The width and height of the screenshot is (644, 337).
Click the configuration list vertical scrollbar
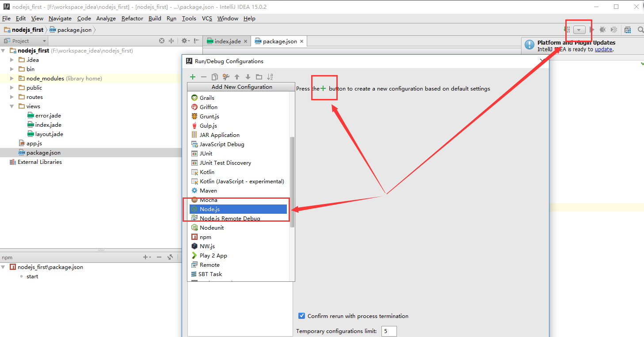coord(292,182)
